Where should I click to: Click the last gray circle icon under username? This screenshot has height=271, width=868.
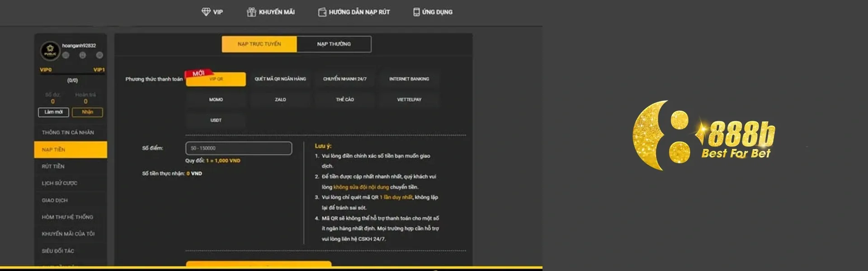pyautogui.click(x=99, y=55)
